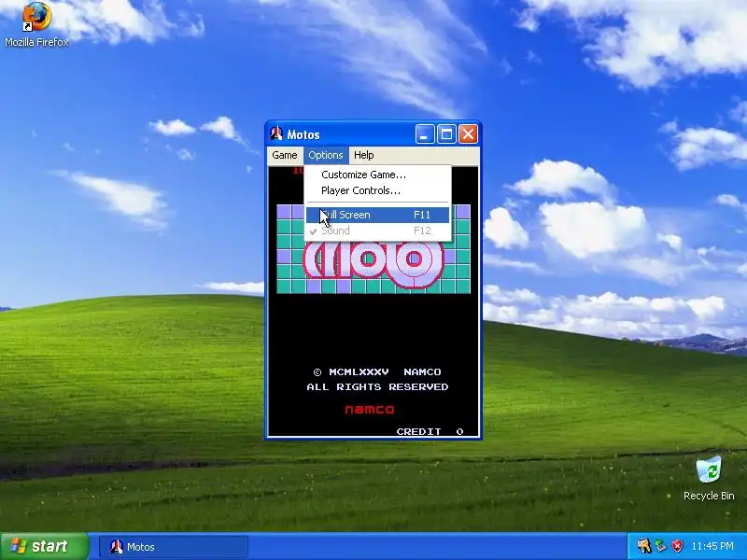
Task: Toggle the checked Sound option
Action: (377, 231)
